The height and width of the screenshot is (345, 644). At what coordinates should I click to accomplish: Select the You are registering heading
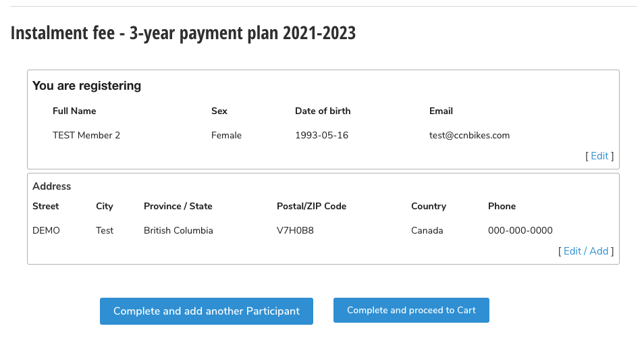86,86
